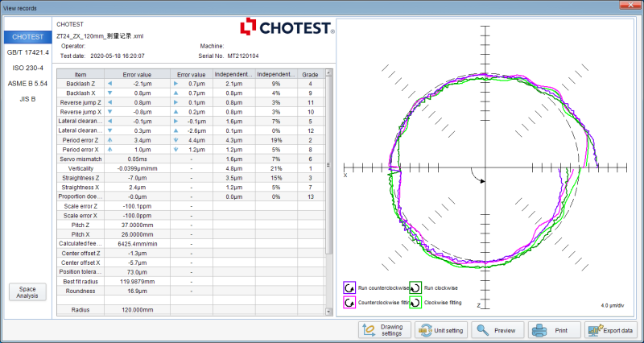Click the results table vertical scrollbar

(x=328, y=161)
